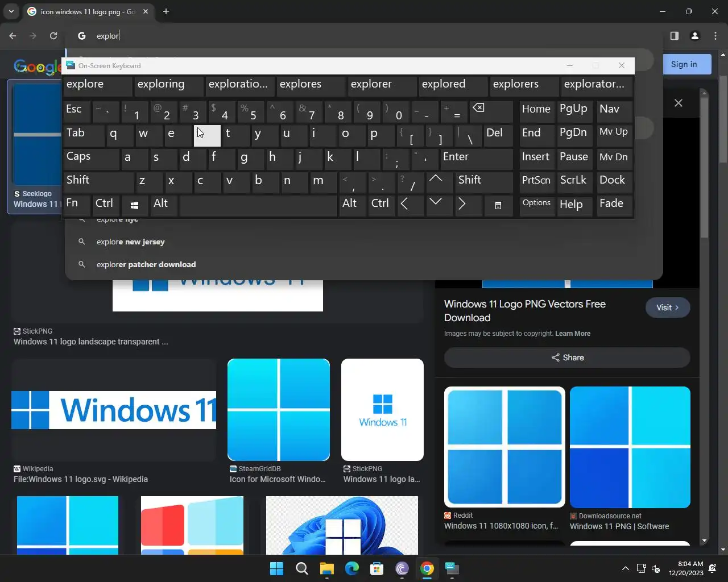The image size is (728, 582).
Task: Click the Share button
Action: pos(567,357)
